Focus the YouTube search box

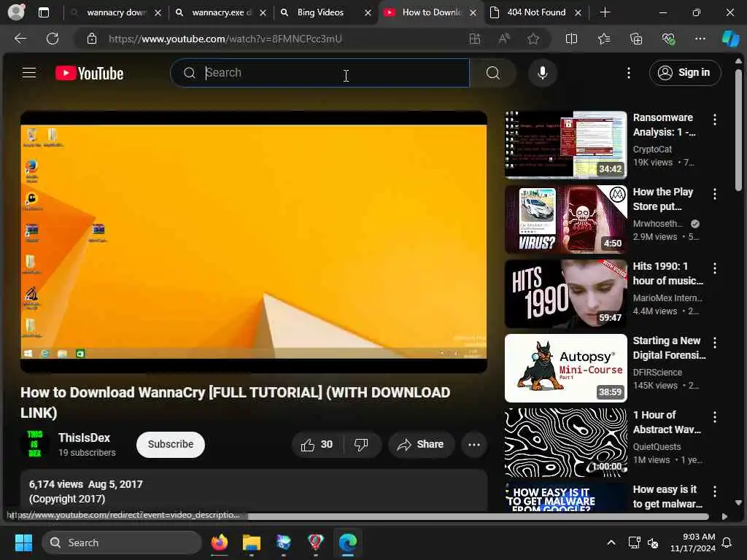(320, 73)
